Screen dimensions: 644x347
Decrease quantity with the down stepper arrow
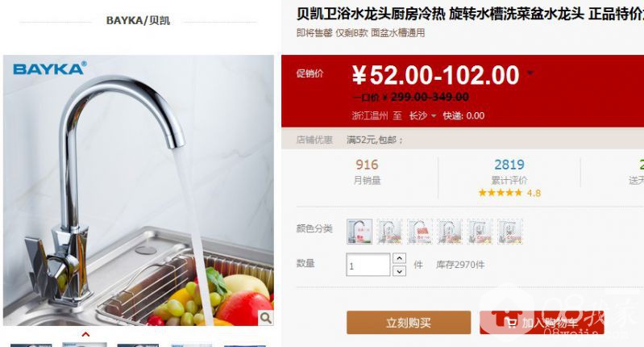(x=399, y=271)
